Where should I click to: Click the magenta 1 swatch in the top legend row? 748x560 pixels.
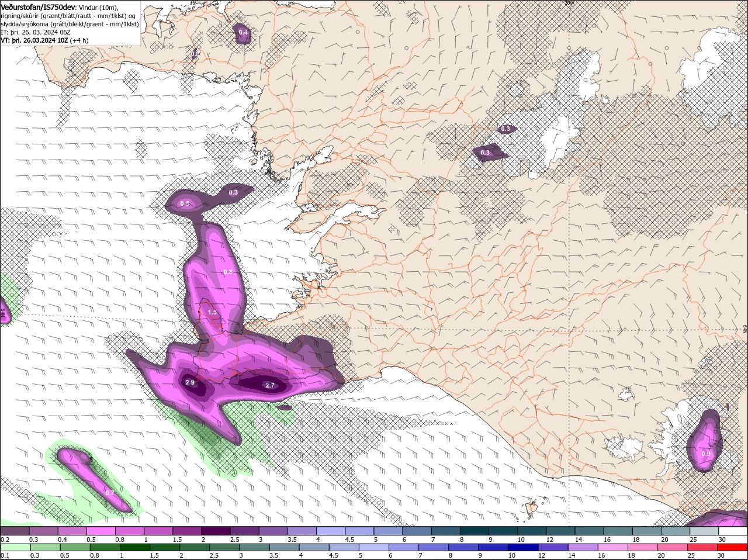coord(158,531)
